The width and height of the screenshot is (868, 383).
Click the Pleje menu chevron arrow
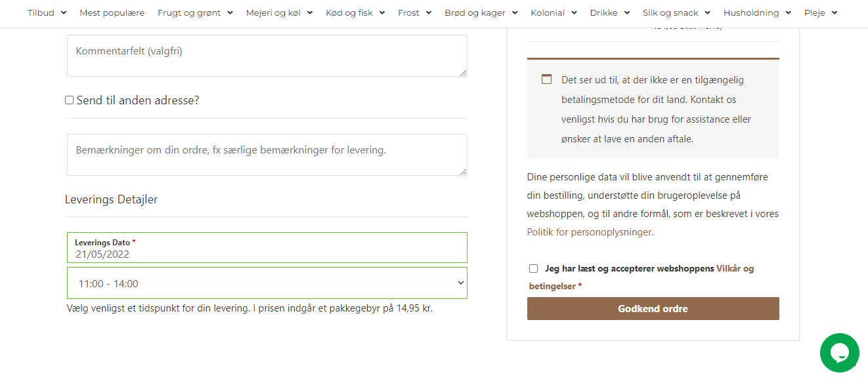pos(835,13)
